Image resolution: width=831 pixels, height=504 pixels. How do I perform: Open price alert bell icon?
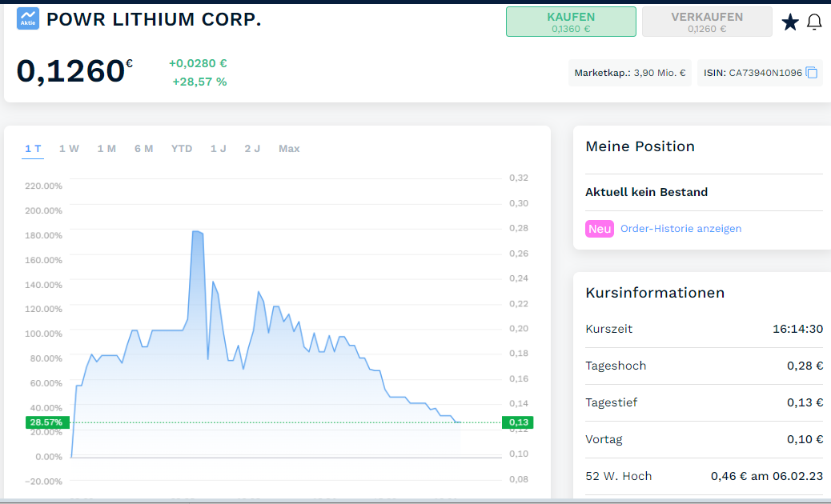(x=814, y=22)
